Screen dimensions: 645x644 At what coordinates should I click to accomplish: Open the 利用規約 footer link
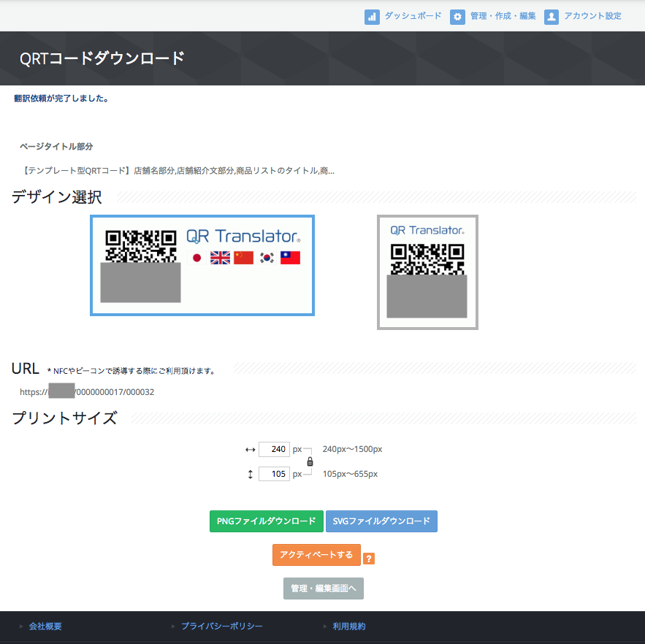coord(349,626)
